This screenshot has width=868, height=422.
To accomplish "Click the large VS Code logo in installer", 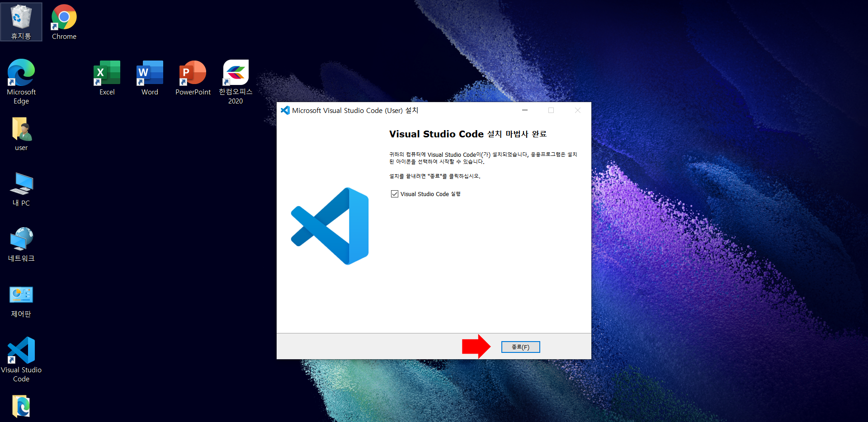I will (330, 226).
